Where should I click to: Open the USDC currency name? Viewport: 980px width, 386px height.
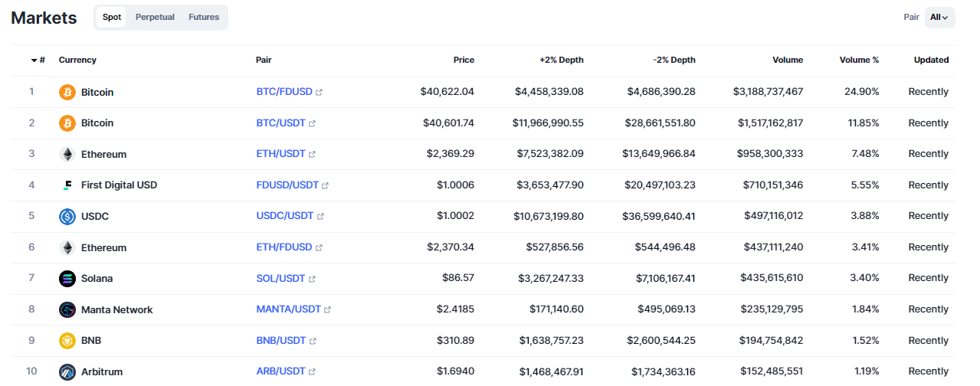(95, 217)
